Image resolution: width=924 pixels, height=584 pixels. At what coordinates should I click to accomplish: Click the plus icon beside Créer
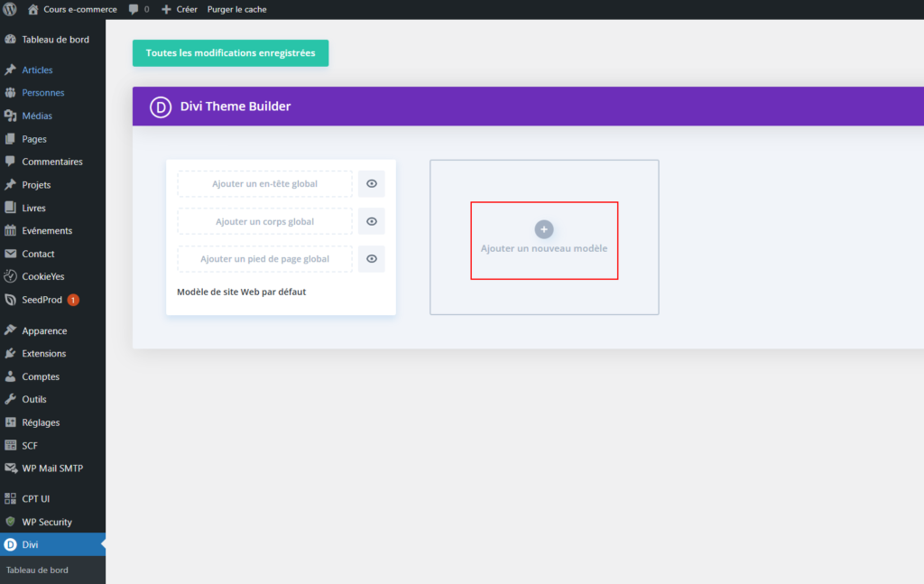pos(166,9)
